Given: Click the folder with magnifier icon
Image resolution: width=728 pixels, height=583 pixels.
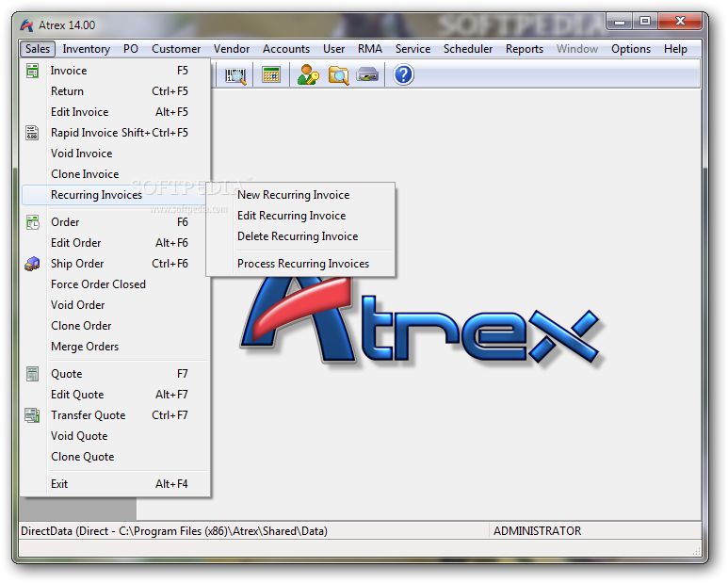Looking at the screenshot, I should click(338, 75).
